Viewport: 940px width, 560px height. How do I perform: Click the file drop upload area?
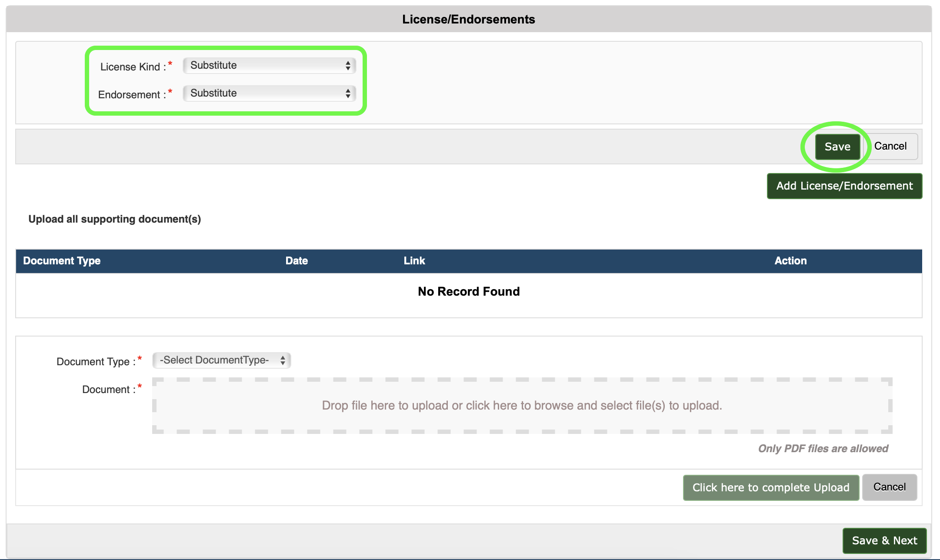[522, 406]
